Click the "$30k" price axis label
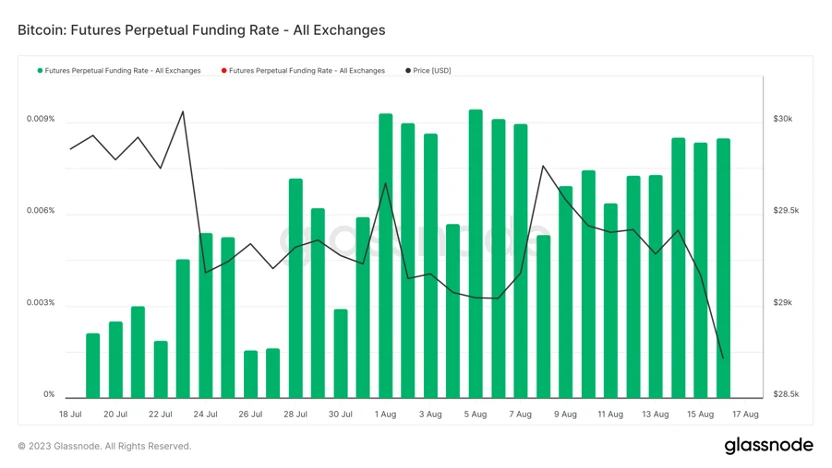Viewport: 832px width, 468px height. click(783, 119)
